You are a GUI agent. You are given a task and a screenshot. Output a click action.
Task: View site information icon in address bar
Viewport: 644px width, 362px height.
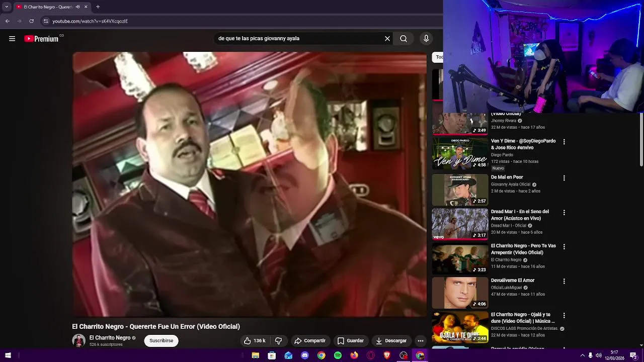pyautogui.click(x=46, y=21)
